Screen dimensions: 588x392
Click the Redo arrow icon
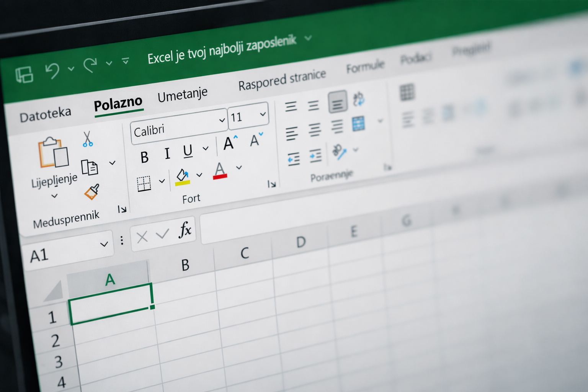click(x=90, y=65)
